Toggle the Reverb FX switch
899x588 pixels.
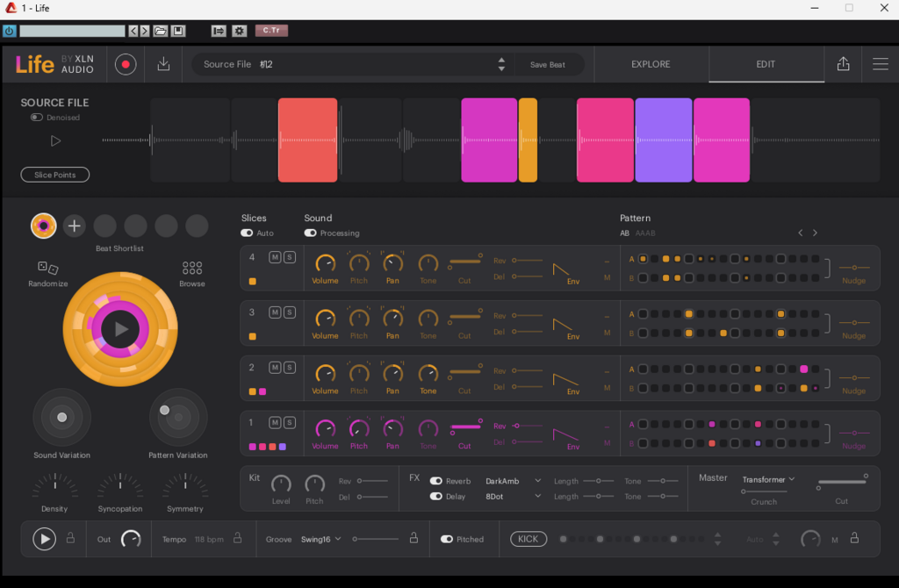point(435,481)
